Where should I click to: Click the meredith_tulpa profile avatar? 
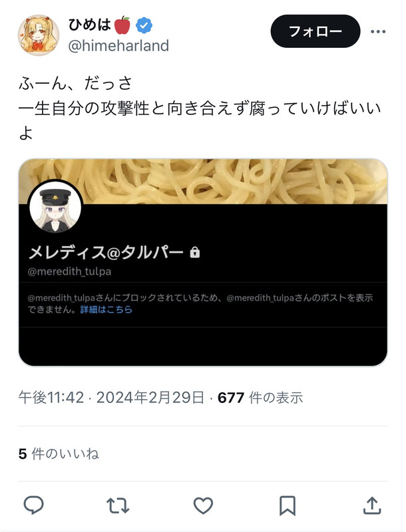pos(55,207)
